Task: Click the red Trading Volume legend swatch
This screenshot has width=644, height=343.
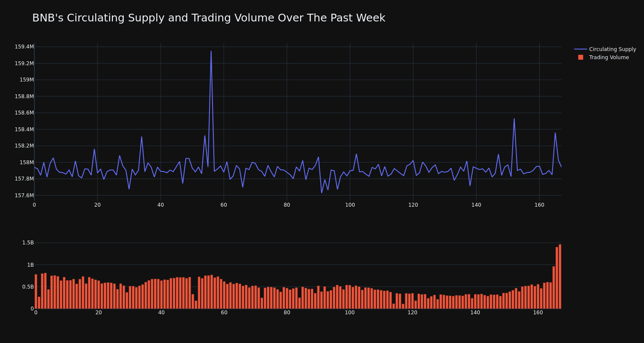Action: click(x=580, y=57)
